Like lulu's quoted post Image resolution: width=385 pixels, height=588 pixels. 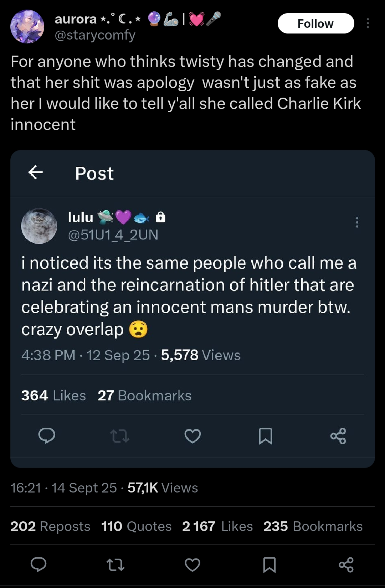pos(193,436)
